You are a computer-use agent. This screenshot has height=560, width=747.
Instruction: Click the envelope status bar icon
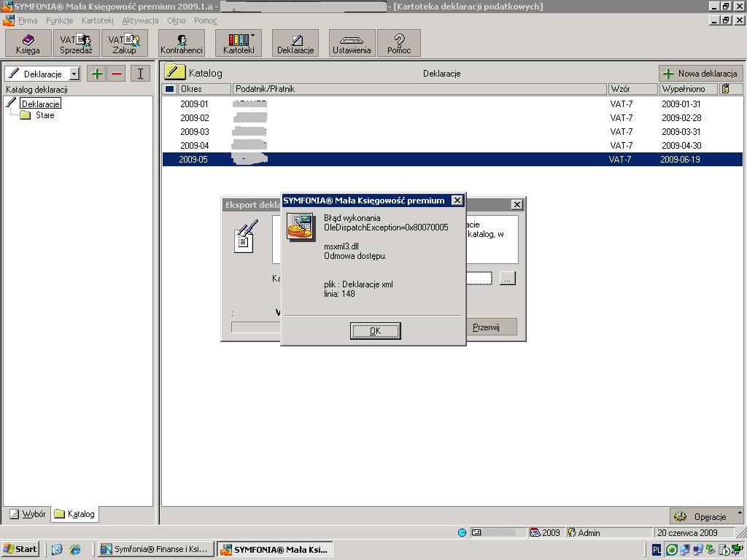(476, 532)
